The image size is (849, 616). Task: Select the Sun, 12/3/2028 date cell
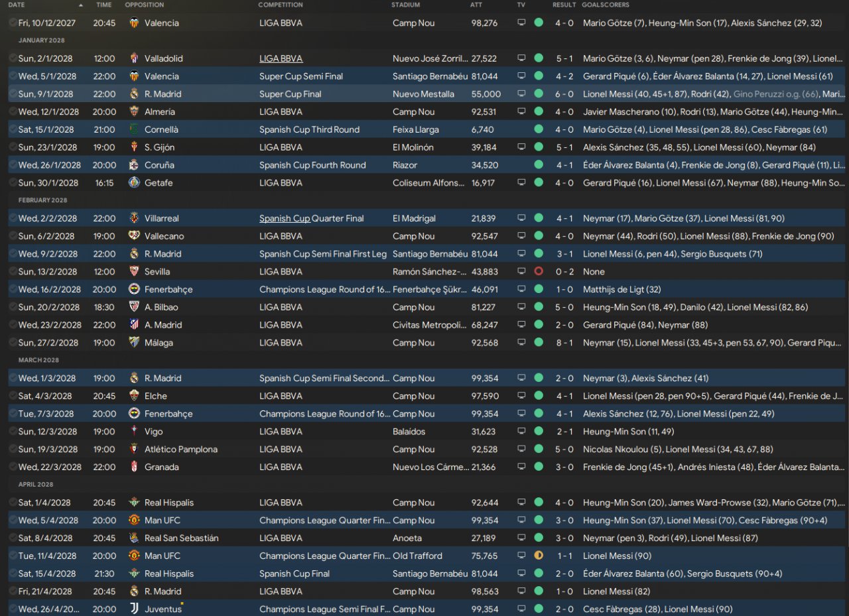pos(48,432)
